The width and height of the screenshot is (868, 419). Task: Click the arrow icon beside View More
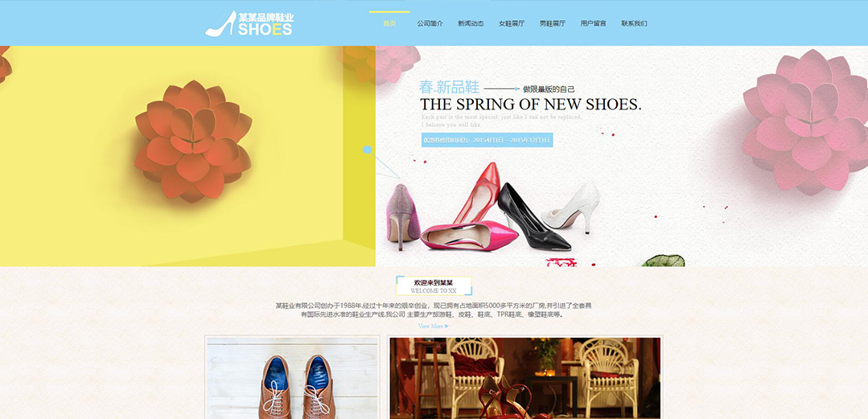pos(446,326)
